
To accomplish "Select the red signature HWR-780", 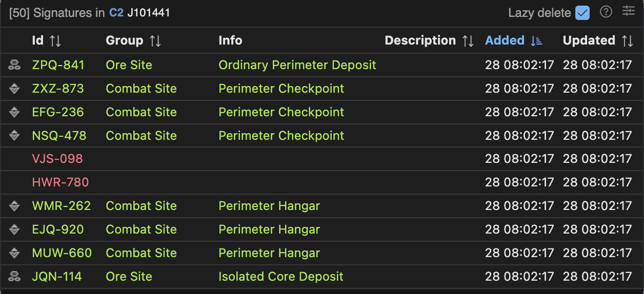I will point(60,182).
